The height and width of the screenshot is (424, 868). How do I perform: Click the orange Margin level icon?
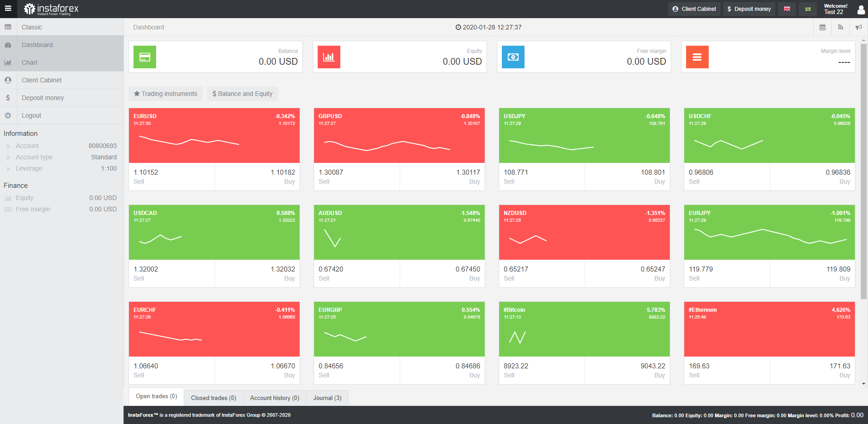coord(697,57)
